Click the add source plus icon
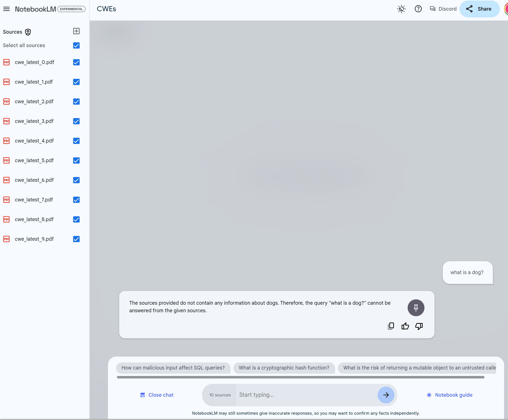The width and height of the screenshot is (508, 420). (x=76, y=31)
